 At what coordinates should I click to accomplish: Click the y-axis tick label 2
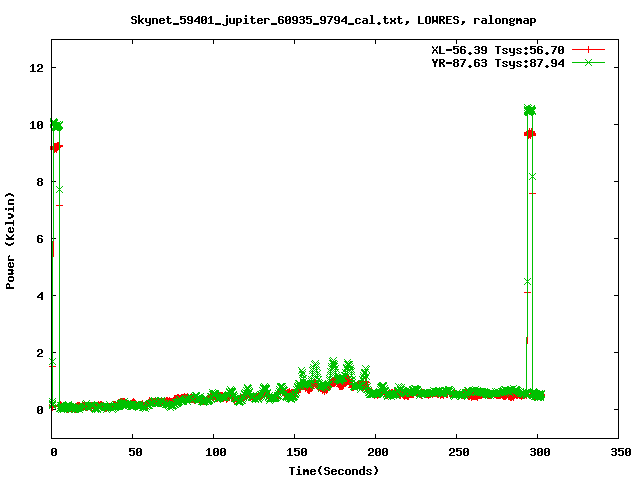[40, 353]
